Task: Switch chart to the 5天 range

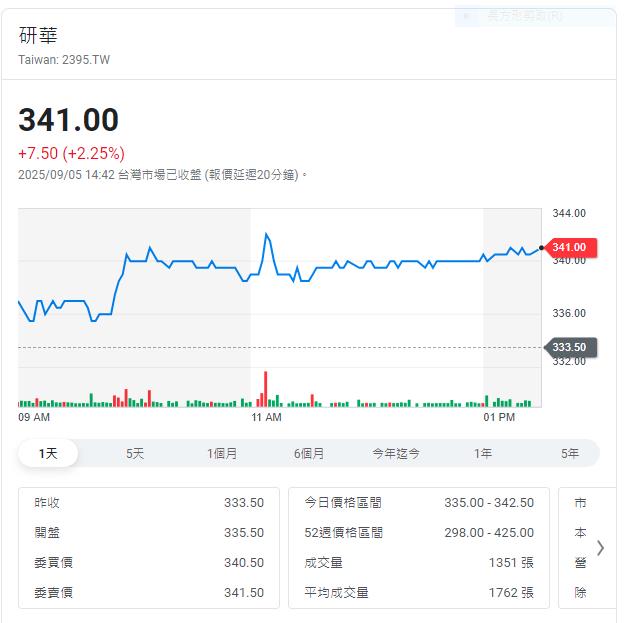Action: point(135,453)
